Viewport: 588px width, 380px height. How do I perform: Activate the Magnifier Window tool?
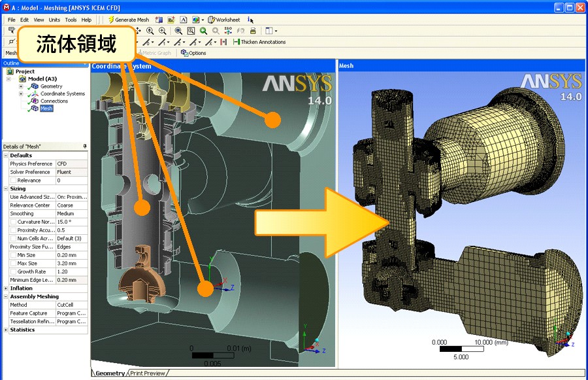[x=191, y=31]
